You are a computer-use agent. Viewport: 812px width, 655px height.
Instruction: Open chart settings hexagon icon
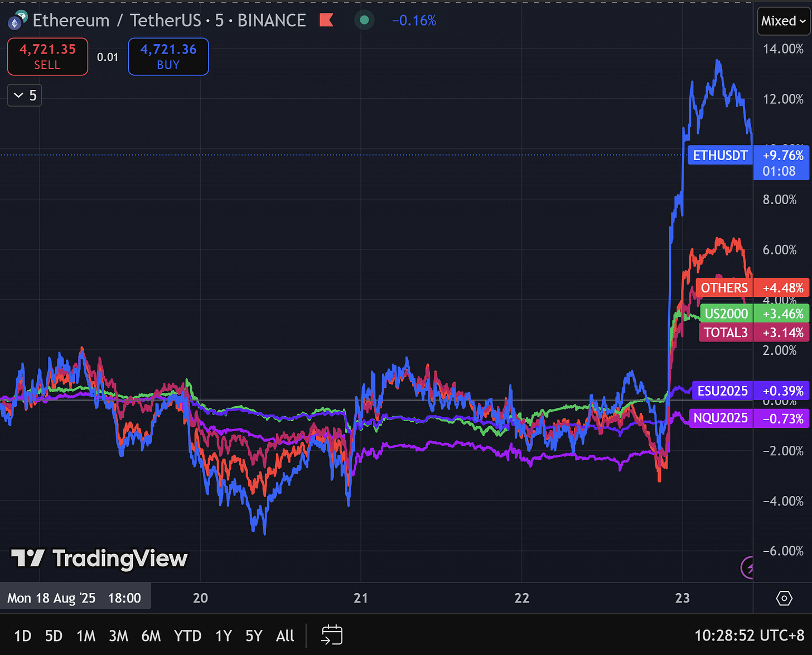(784, 598)
